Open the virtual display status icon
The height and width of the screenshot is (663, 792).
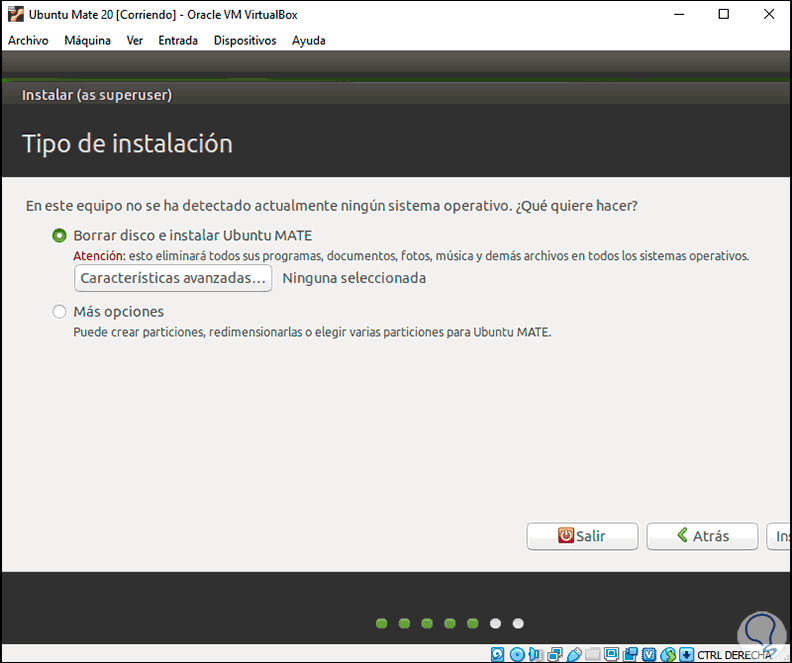pos(611,654)
